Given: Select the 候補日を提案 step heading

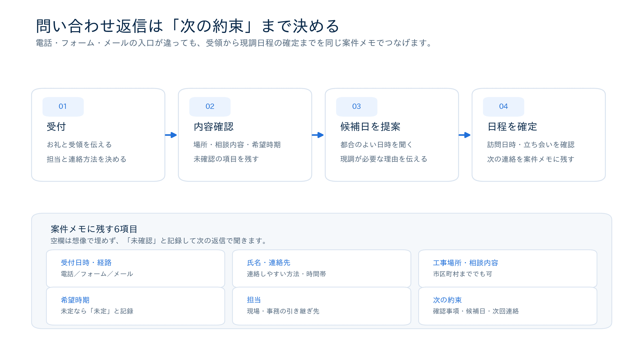Looking at the screenshot, I should (x=370, y=127).
